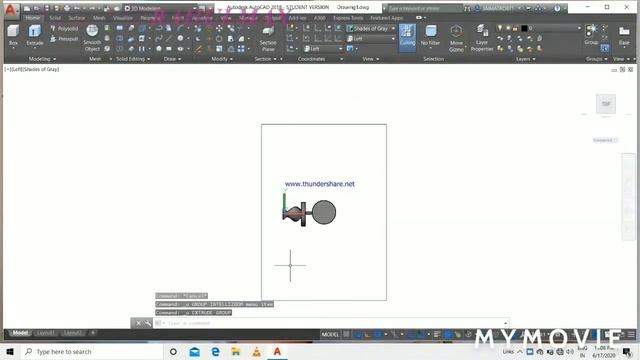640x360 pixels.
Task: Switch to Layout2 tab
Action: click(x=73, y=333)
